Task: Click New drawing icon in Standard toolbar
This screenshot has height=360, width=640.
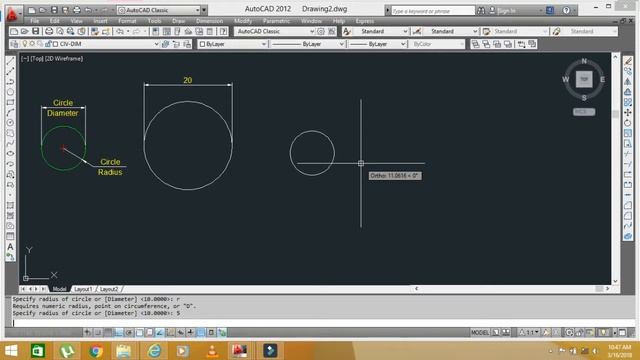Action: [x=14, y=31]
